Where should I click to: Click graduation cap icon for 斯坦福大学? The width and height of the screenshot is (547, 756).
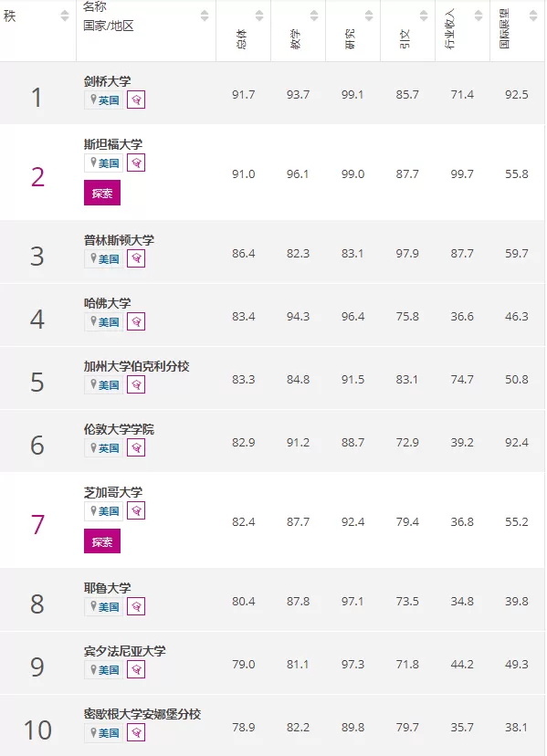coord(136,163)
